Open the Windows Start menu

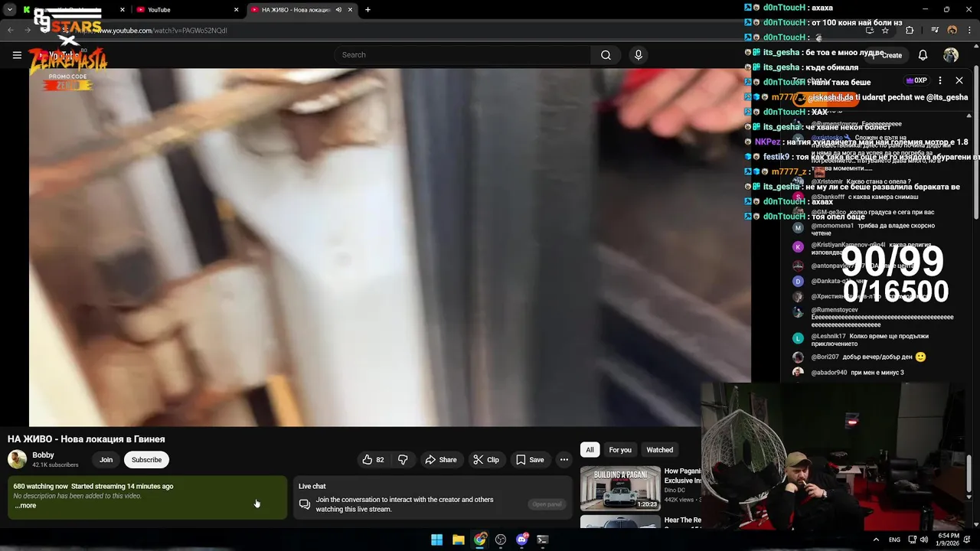point(436,540)
